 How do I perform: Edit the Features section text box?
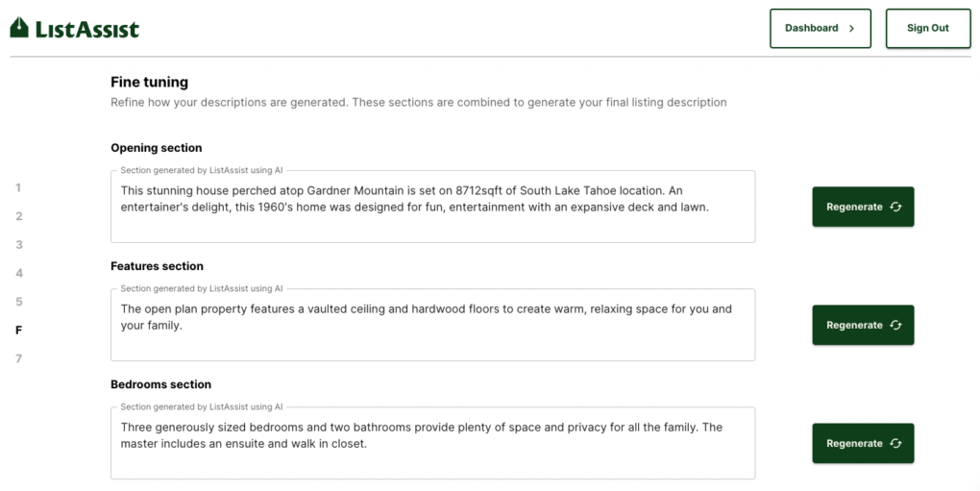[432, 326]
